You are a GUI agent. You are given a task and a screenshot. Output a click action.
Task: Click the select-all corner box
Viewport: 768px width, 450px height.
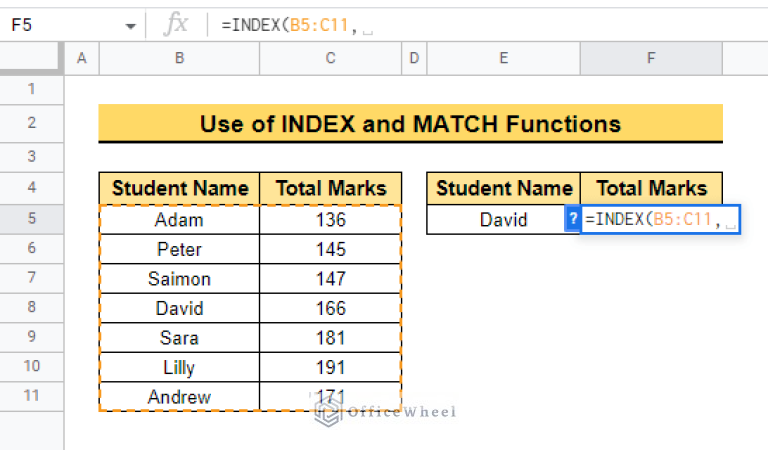(32, 58)
